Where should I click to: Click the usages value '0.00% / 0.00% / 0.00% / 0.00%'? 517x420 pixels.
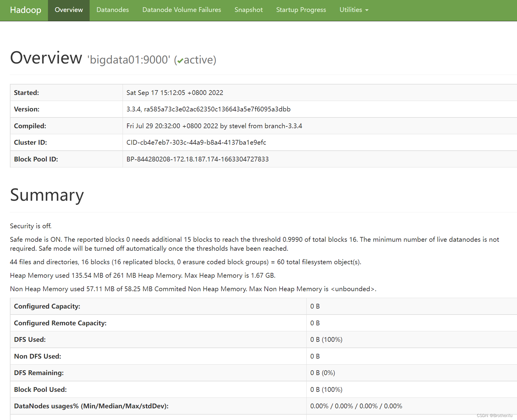[x=356, y=406]
